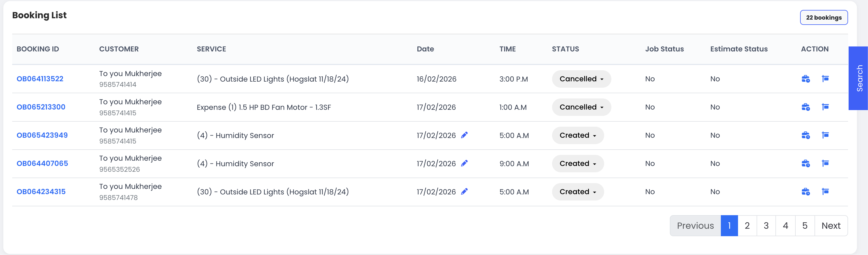Click the 22 bookings badge

[824, 17]
